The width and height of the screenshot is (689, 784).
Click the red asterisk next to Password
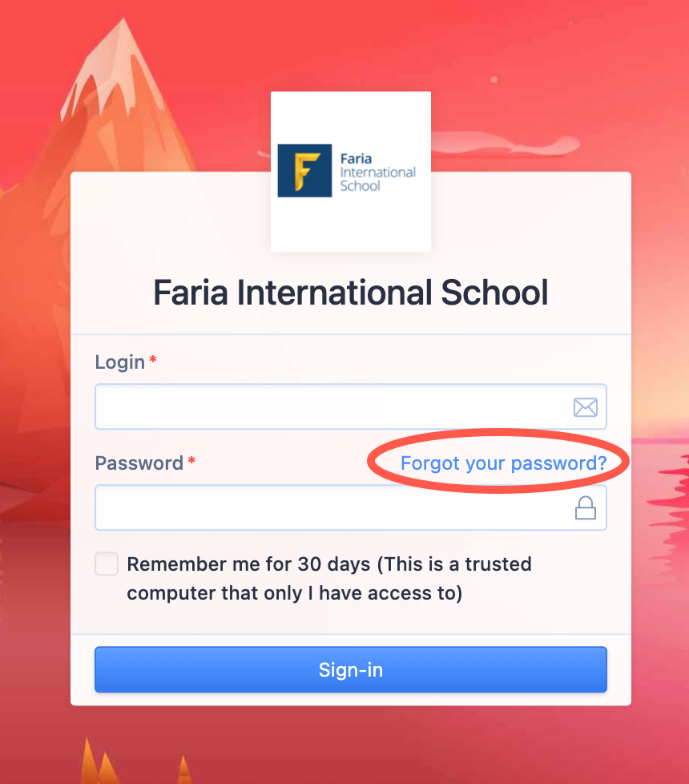[191, 461]
